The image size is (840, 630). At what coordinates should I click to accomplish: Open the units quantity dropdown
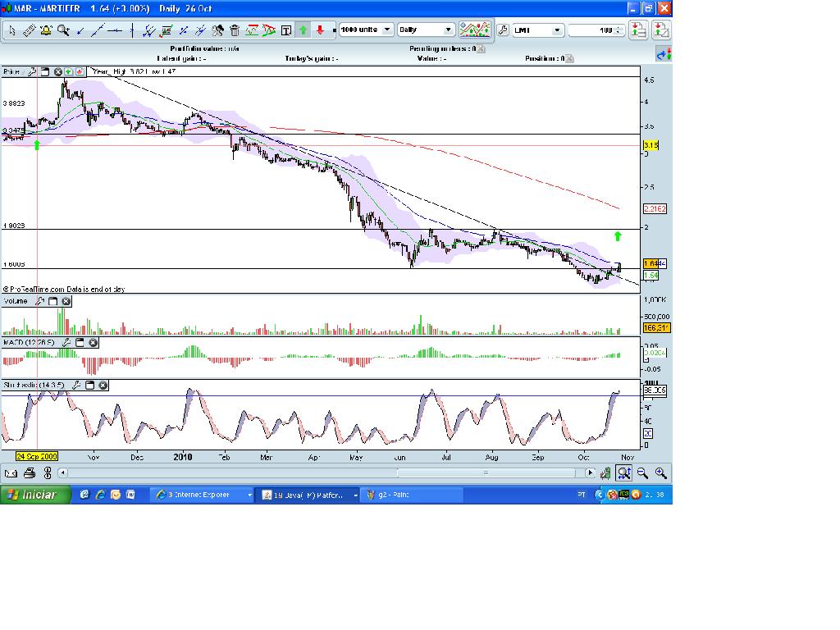coord(367,30)
